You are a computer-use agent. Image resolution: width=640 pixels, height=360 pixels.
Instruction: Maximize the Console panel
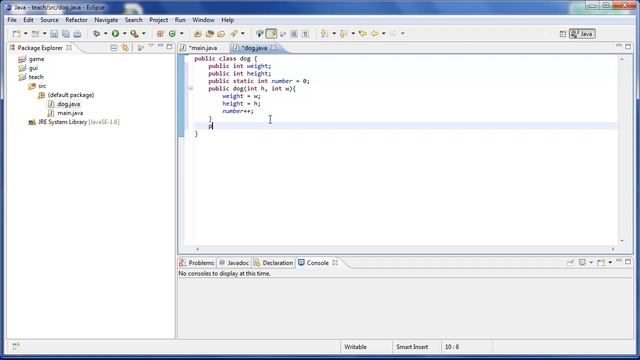coord(628,261)
